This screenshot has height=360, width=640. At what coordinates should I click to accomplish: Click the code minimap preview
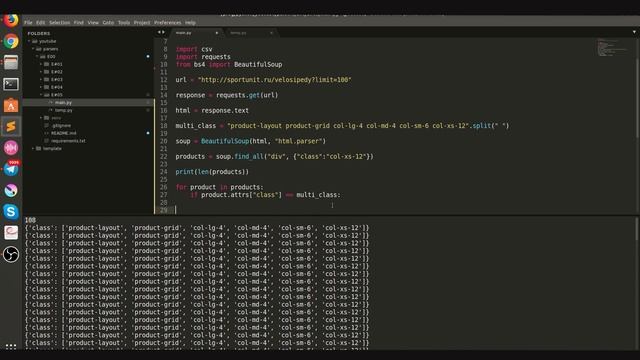point(613,47)
